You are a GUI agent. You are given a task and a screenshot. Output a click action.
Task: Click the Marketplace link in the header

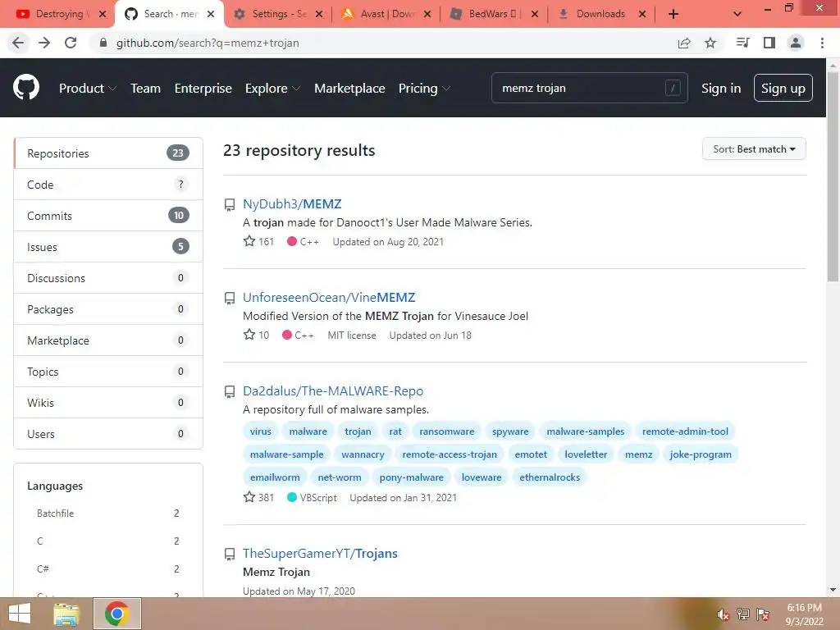pyautogui.click(x=349, y=88)
